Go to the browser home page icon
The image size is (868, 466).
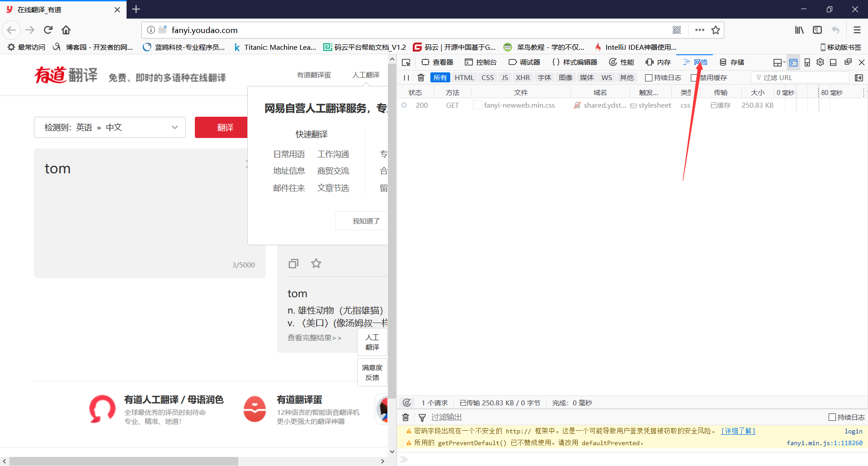[x=66, y=30]
